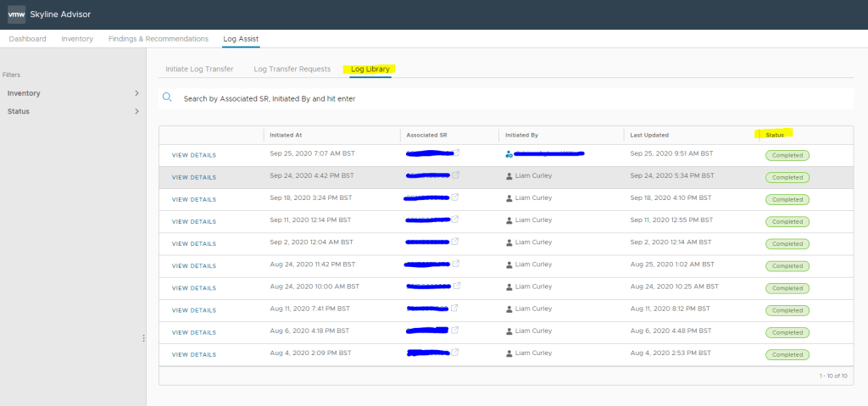
Task: Click the VMware logo in header
Action: (x=16, y=14)
